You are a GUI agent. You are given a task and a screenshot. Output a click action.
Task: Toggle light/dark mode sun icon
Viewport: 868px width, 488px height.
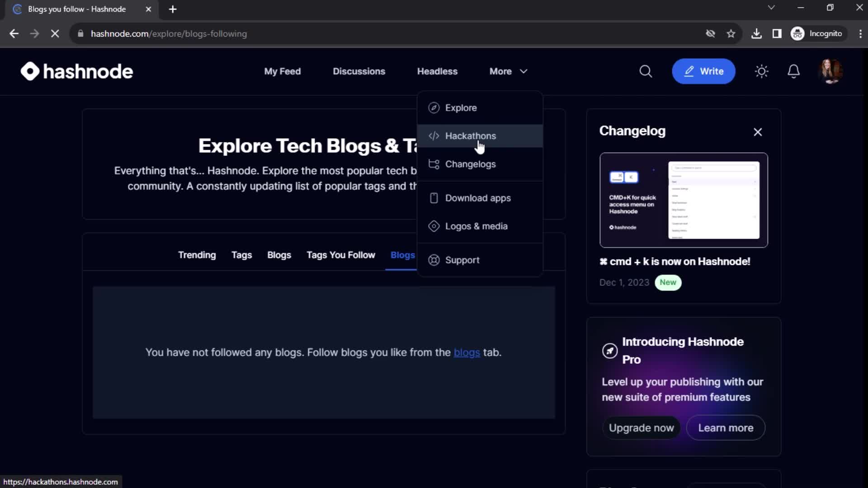762,71
